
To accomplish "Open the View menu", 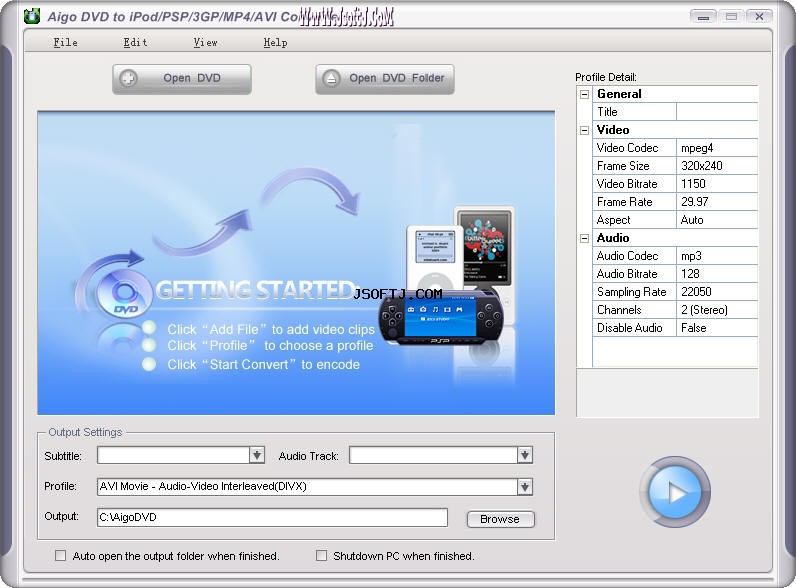I will (x=205, y=43).
